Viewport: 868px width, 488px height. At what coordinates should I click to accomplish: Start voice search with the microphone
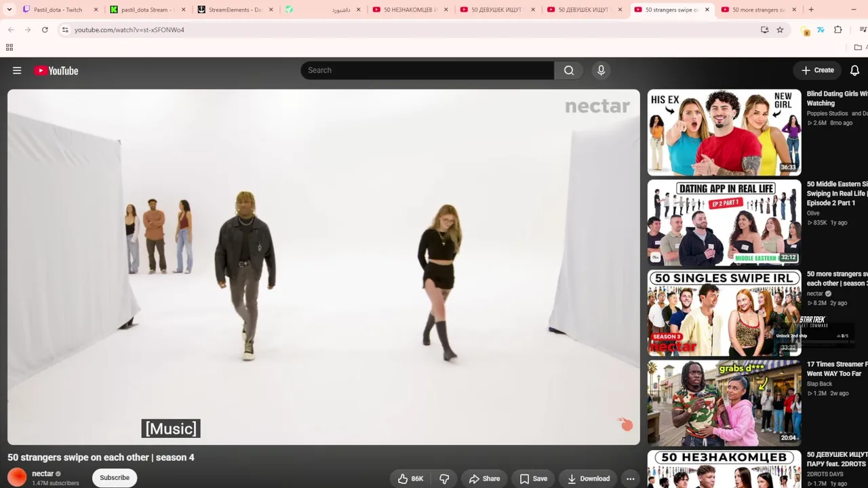click(x=601, y=70)
